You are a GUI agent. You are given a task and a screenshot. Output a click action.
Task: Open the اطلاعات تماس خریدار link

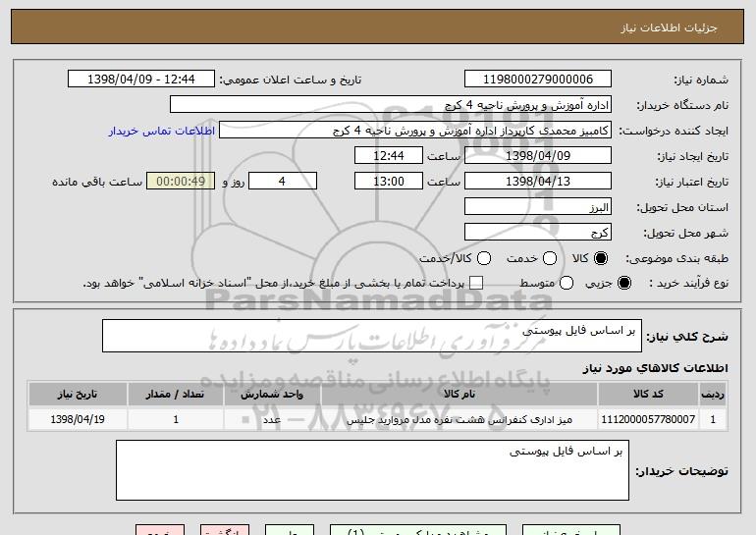(x=162, y=131)
